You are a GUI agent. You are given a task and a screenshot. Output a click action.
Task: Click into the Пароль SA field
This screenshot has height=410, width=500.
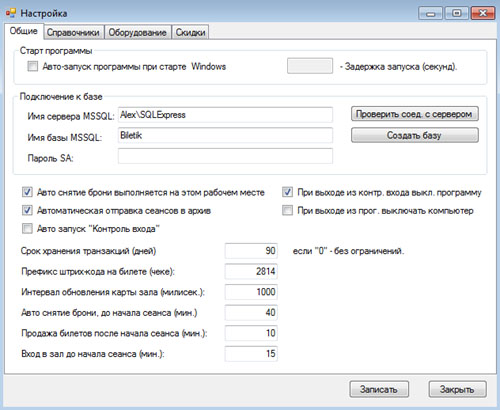(x=225, y=156)
